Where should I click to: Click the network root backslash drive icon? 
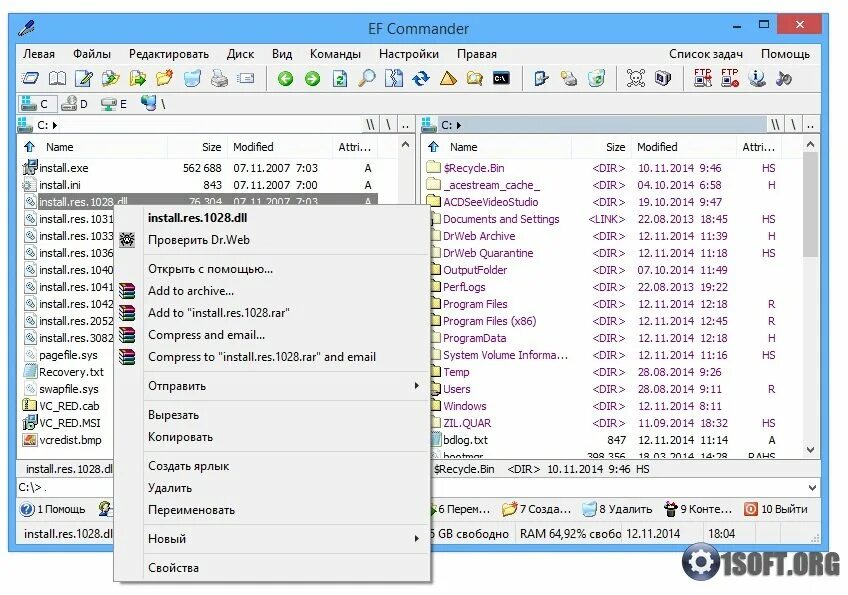tap(153, 103)
